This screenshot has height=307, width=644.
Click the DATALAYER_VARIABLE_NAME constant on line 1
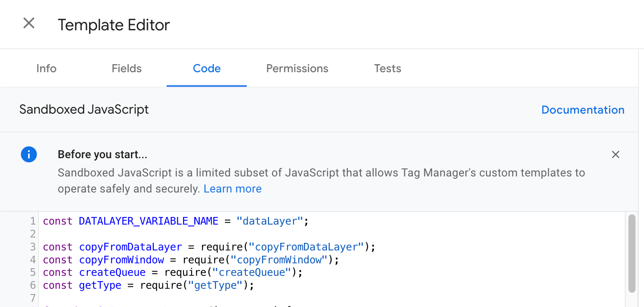[148, 221]
